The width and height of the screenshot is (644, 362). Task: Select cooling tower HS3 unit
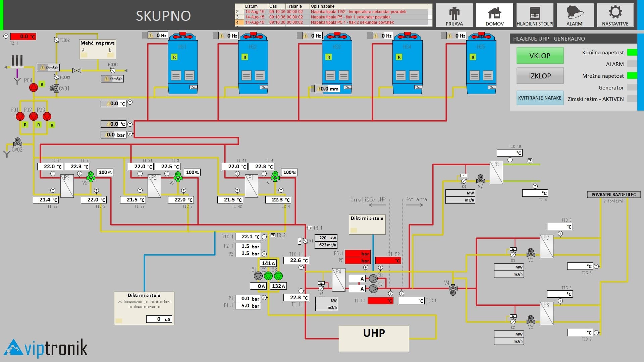pyautogui.click(x=337, y=65)
